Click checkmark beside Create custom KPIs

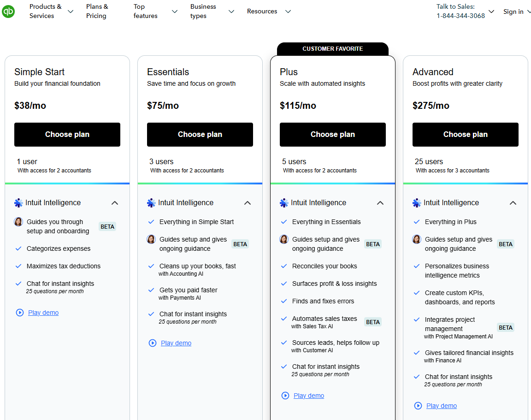tap(417, 293)
